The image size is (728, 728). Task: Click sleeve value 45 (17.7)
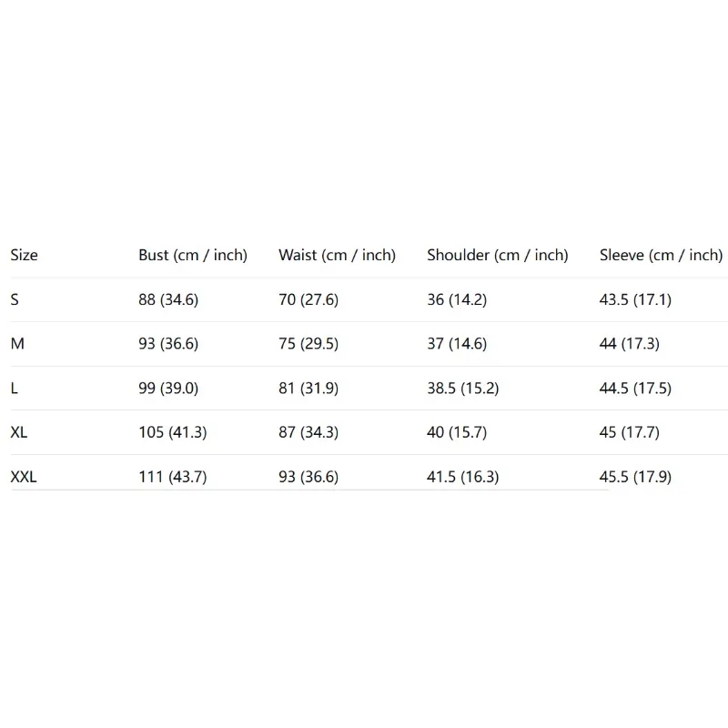pyautogui.click(x=630, y=432)
